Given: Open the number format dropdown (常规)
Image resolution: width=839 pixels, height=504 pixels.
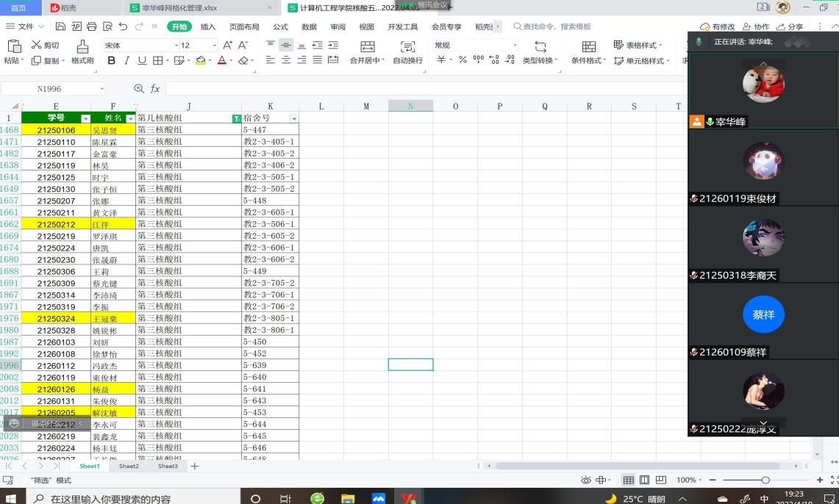Looking at the screenshot, I should point(515,46).
